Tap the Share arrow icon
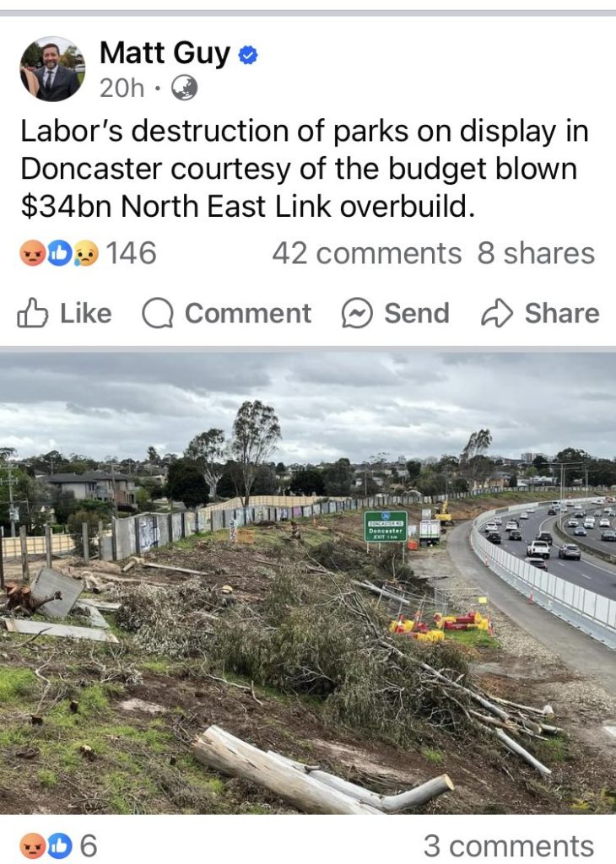Screen dimensions: 616x864 [x=497, y=314]
